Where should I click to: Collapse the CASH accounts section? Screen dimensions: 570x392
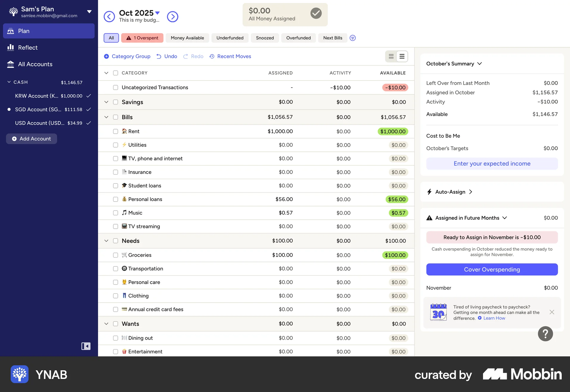click(9, 82)
